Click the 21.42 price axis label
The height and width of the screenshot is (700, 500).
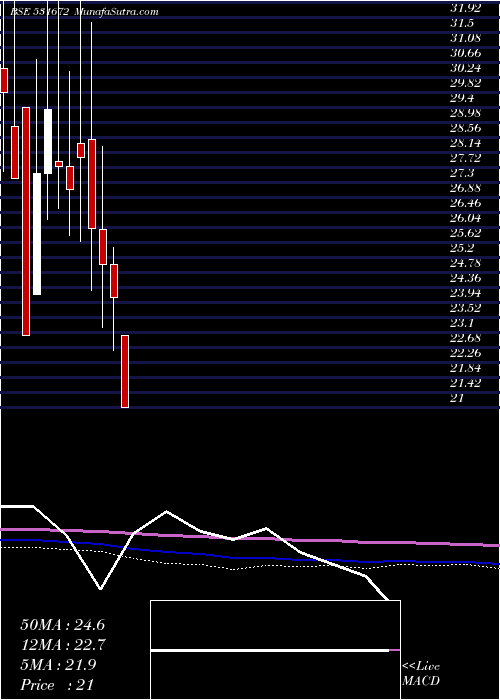[x=466, y=383]
